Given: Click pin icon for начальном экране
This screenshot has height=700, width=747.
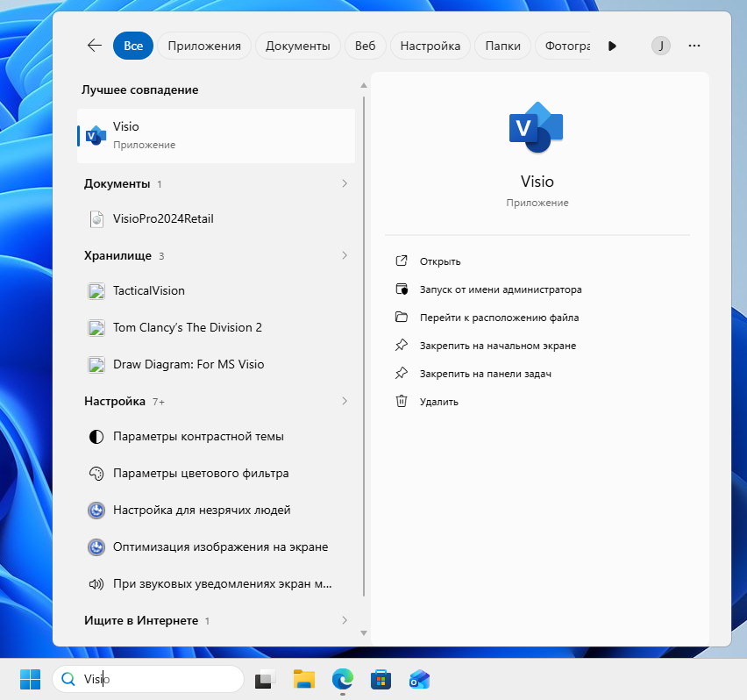Looking at the screenshot, I should 402,345.
